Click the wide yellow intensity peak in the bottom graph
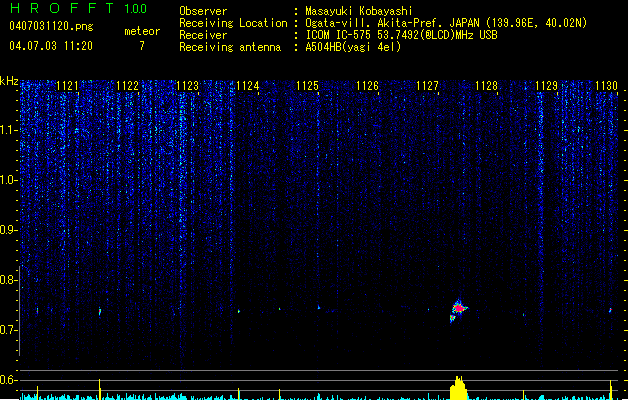This screenshot has width=629, height=400. point(459,388)
